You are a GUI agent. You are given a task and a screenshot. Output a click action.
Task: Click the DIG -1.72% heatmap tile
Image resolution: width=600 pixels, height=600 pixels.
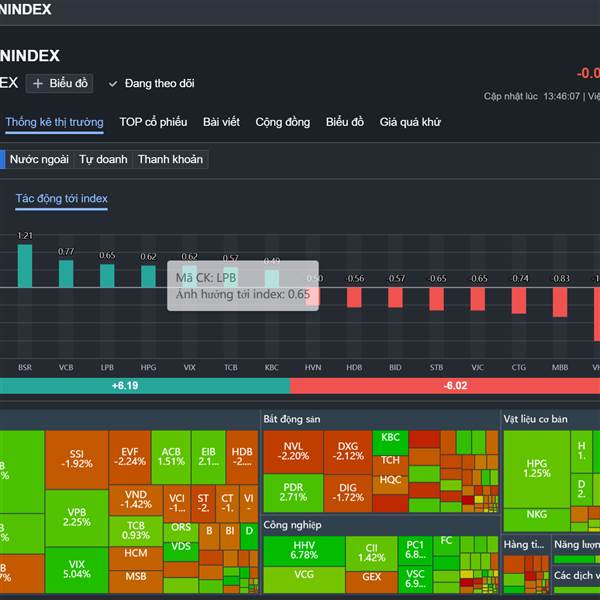click(348, 493)
